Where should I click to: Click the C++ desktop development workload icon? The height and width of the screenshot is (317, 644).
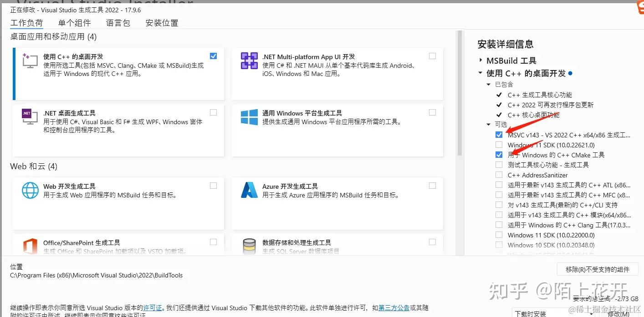(30, 60)
